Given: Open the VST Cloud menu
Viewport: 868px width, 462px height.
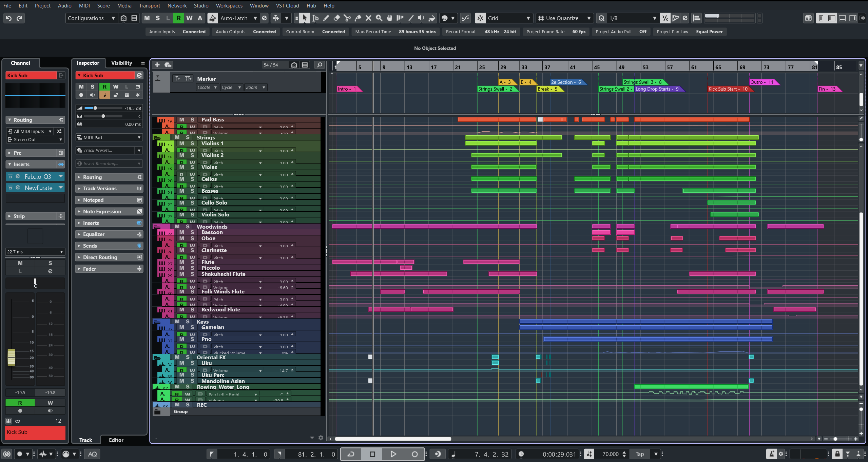Looking at the screenshot, I should click(287, 5).
